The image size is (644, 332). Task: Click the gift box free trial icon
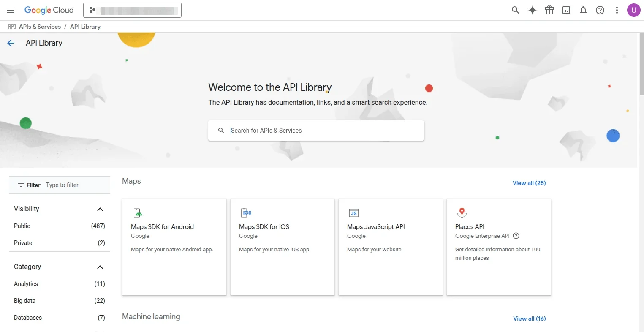pos(549,10)
